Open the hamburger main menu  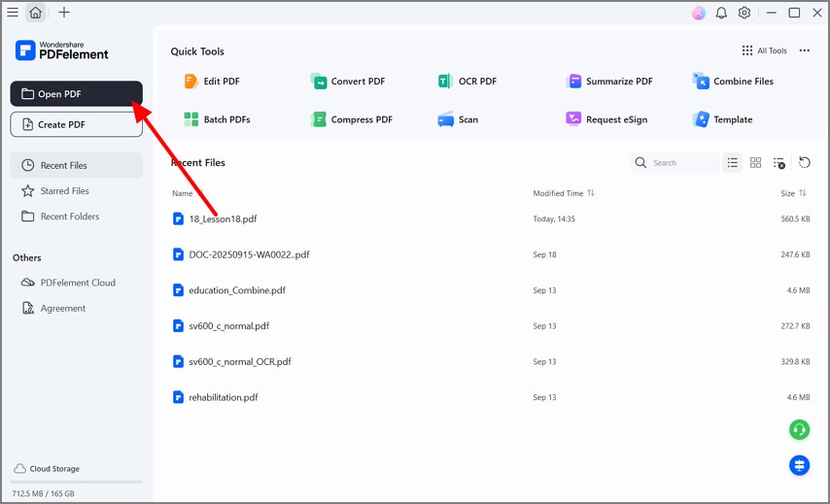[13, 13]
